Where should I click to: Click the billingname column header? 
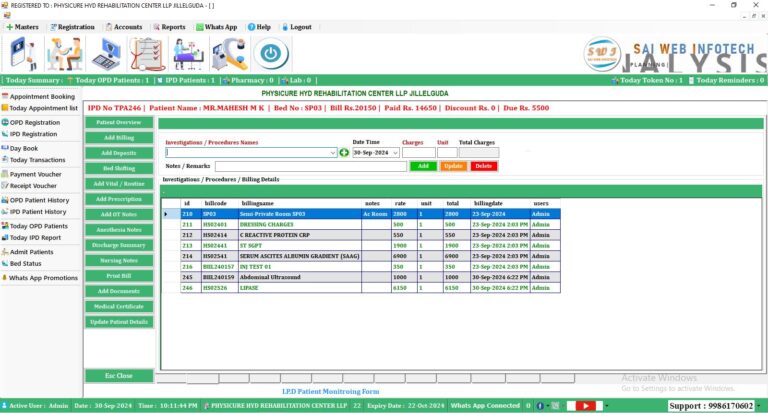coord(300,203)
